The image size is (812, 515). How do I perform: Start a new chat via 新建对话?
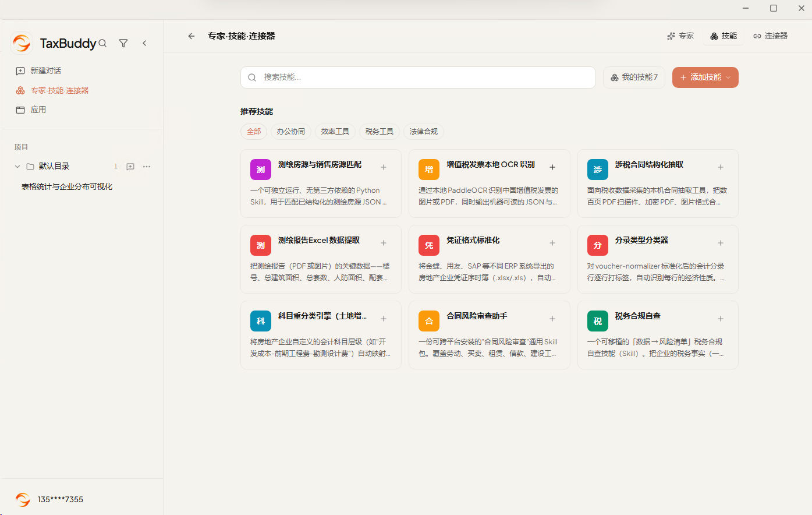coord(38,70)
